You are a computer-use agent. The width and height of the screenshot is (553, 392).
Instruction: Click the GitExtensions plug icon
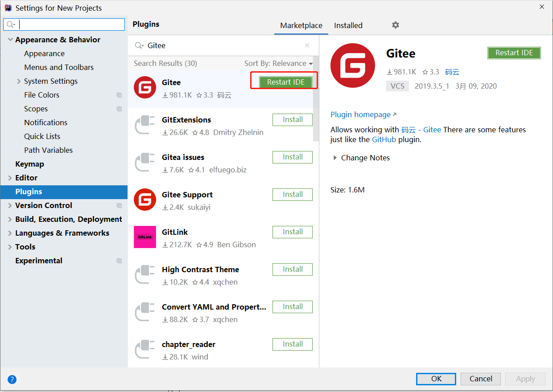coord(145,125)
